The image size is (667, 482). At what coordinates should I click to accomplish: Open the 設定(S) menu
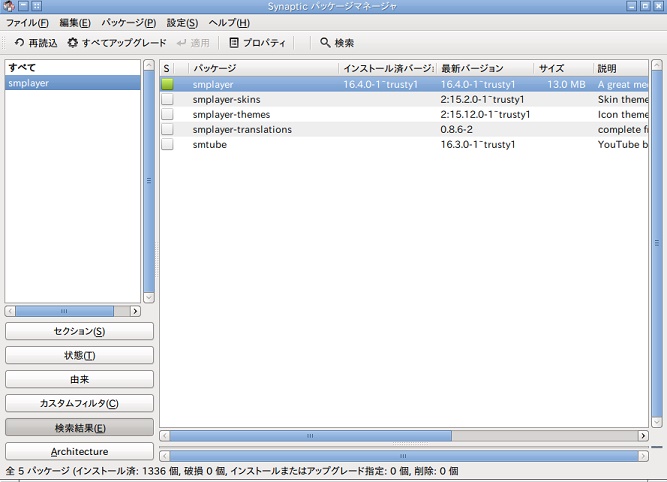[x=182, y=23]
